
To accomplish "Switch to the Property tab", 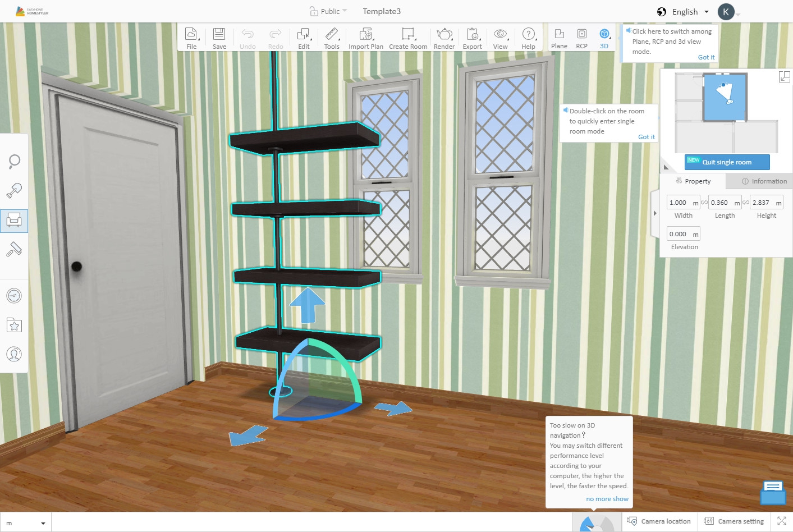I will (x=693, y=181).
